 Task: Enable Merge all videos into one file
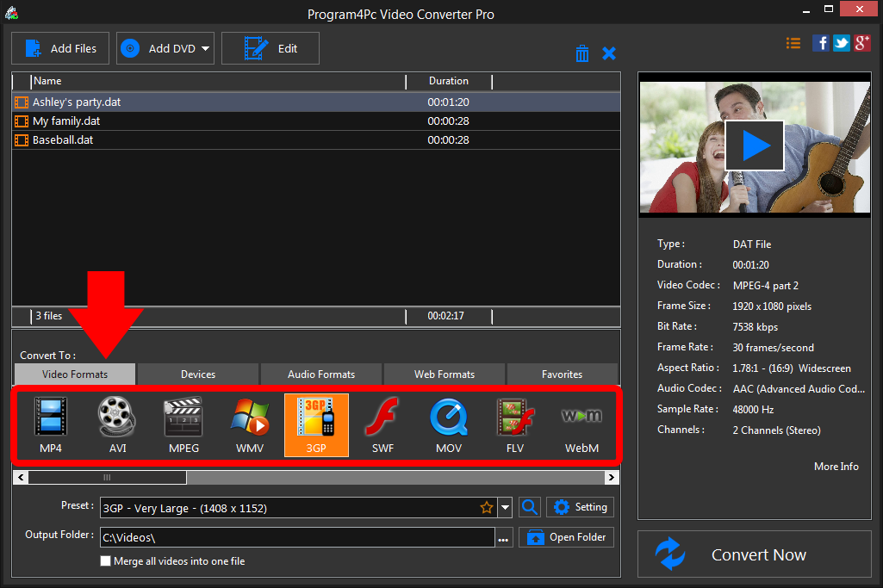click(x=106, y=561)
